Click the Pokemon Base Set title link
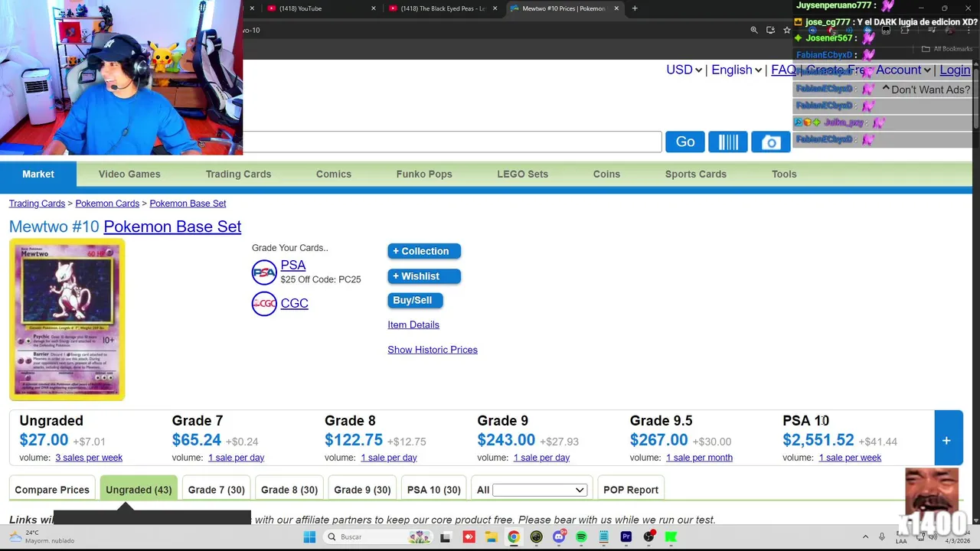The height and width of the screenshot is (551, 980). (x=172, y=227)
